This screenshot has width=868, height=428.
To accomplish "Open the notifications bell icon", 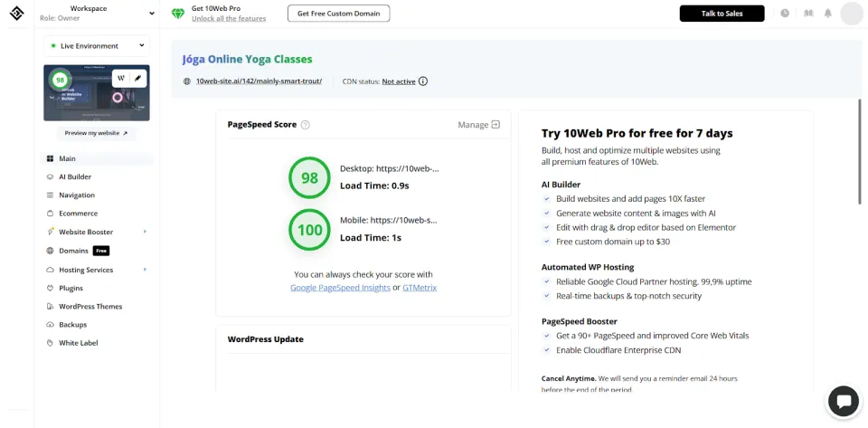I will click(827, 14).
